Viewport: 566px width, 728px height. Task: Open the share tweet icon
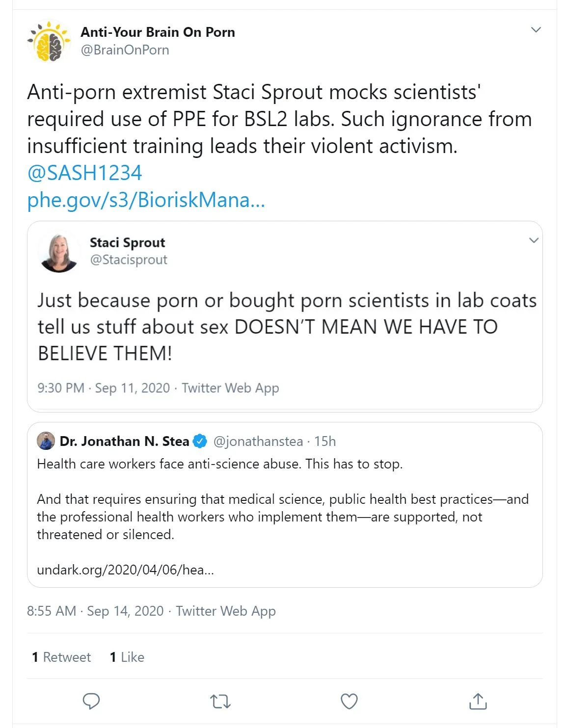(x=478, y=702)
